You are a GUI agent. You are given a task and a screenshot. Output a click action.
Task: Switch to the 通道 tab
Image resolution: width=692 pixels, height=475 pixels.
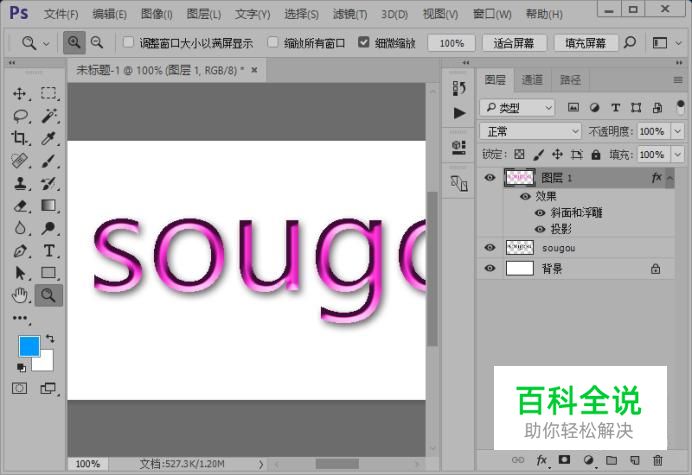(532, 80)
